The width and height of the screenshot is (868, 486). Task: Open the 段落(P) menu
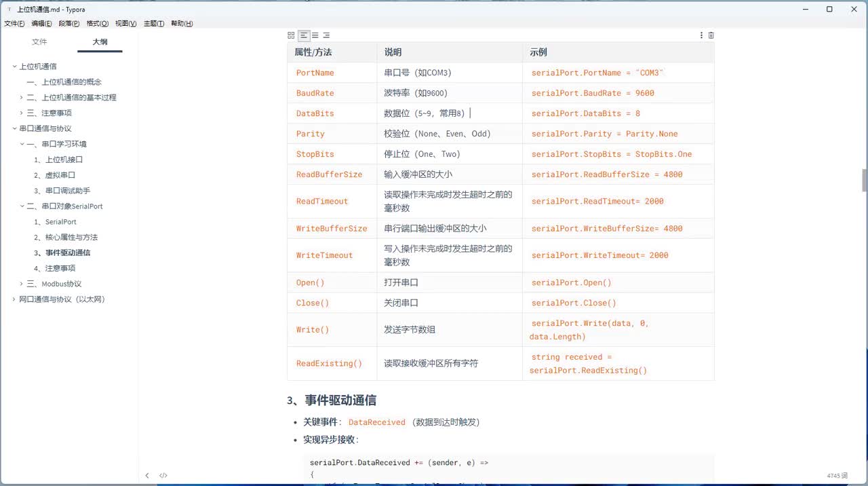[69, 24]
